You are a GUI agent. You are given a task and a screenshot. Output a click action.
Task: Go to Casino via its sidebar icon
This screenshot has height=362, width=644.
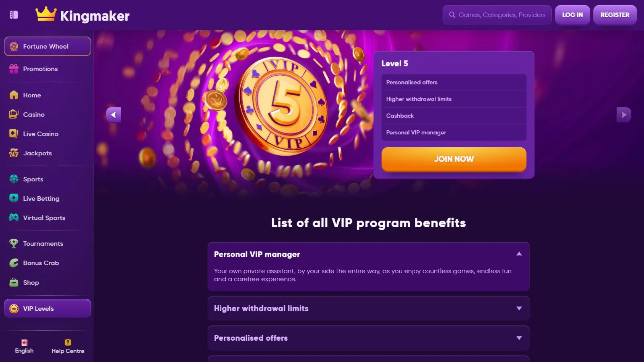click(x=14, y=114)
